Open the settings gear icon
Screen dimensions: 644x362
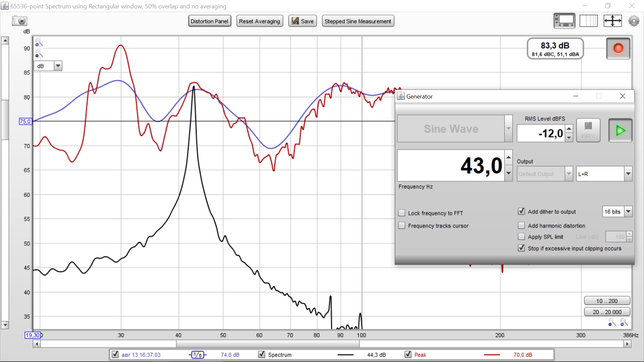tap(634, 21)
